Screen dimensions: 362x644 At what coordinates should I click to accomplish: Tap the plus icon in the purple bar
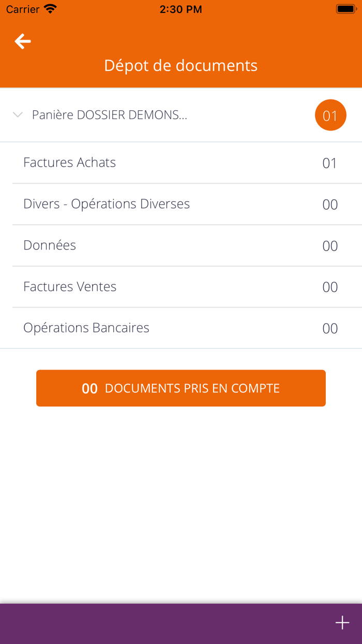(342, 623)
